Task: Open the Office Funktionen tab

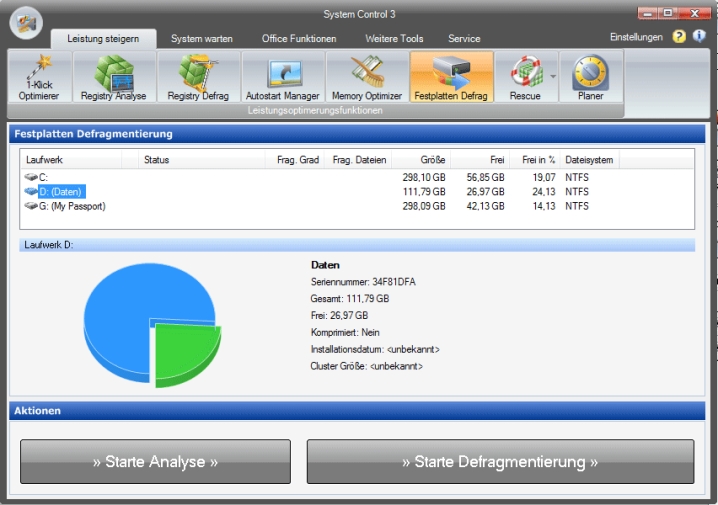Action: point(299,38)
